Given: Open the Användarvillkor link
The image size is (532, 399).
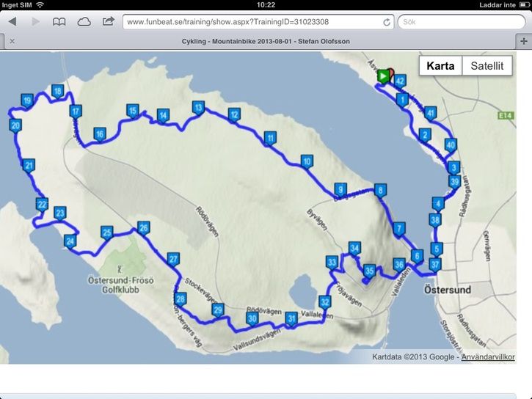Looking at the screenshot, I should 488,357.
